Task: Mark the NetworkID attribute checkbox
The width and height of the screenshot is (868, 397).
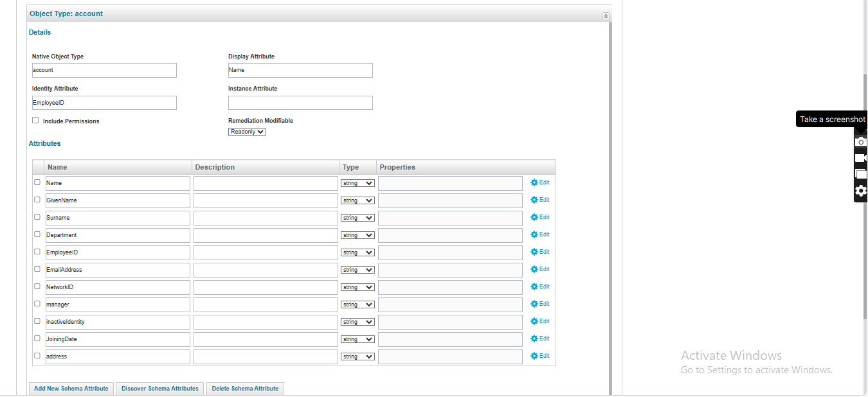Action: 37,287
